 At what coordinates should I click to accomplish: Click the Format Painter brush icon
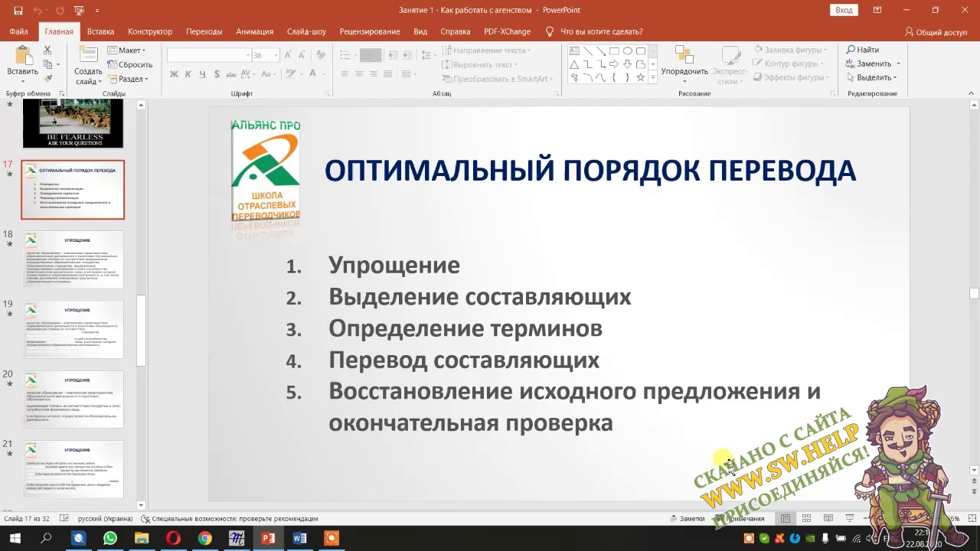pos(47,78)
